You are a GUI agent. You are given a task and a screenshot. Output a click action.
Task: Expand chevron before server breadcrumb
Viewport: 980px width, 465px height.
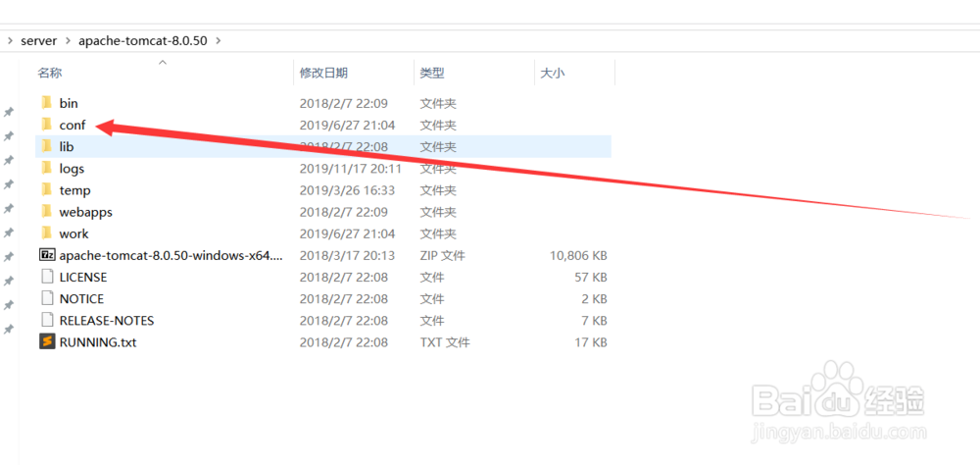pos(10,40)
